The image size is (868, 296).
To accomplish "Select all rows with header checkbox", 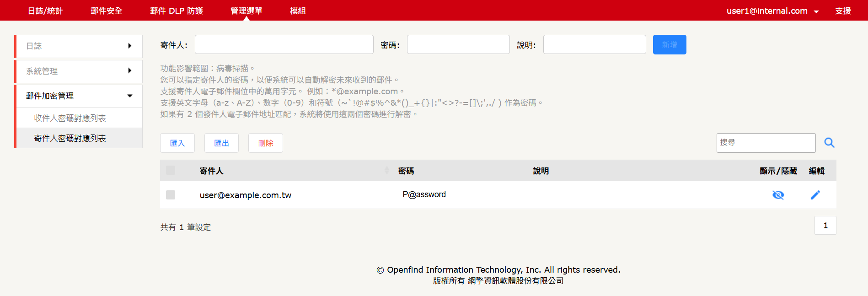I will point(171,171).
